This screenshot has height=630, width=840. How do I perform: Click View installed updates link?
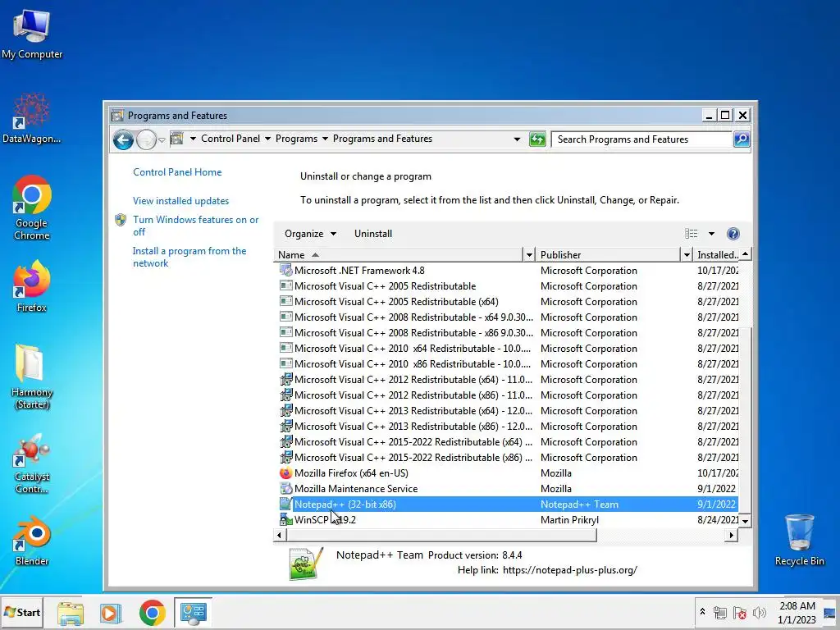click(181, 201)
